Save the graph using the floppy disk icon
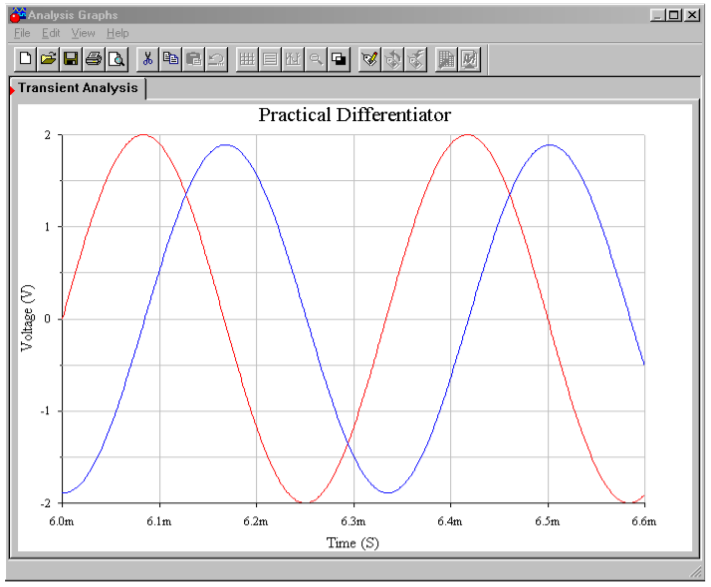The image size is (711, 587). point(71,59)
